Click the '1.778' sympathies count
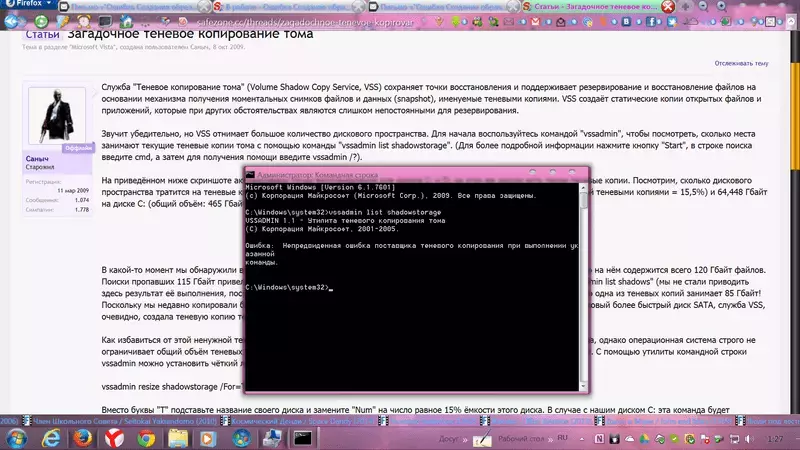Viewport: 800px width, 450px height. [x=82, y=210]
